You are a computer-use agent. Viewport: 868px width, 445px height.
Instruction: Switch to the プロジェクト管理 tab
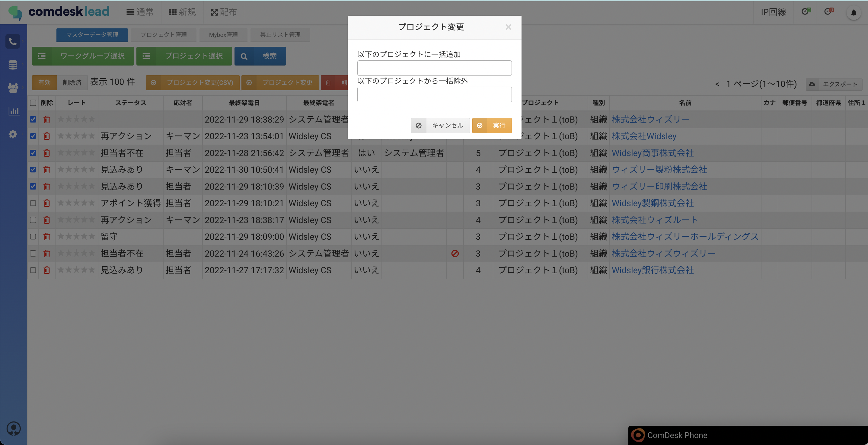[x=163, y=35]
